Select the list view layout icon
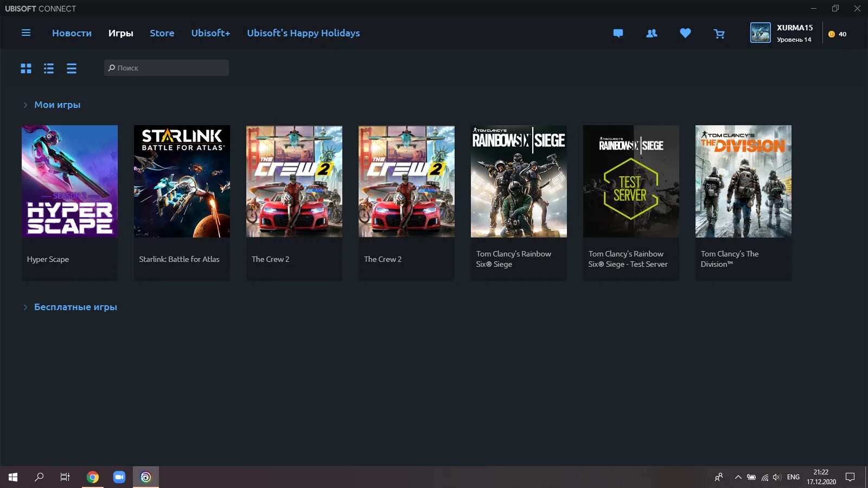 [49, 68]
